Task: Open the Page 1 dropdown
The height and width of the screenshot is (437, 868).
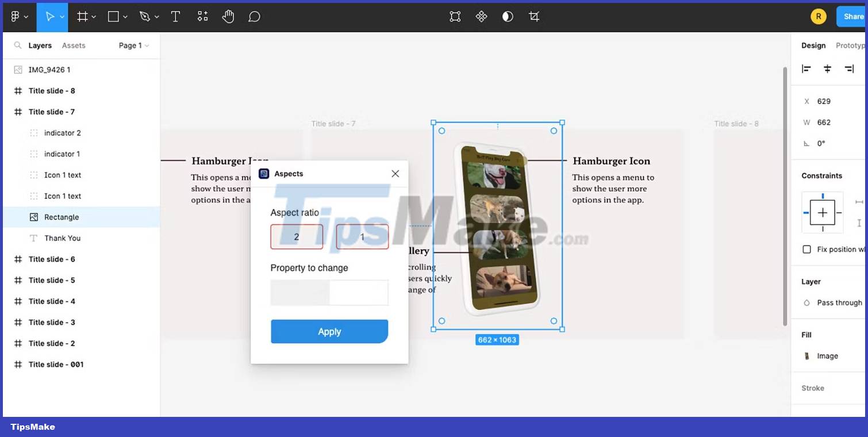Action: [x=133, y=45]
